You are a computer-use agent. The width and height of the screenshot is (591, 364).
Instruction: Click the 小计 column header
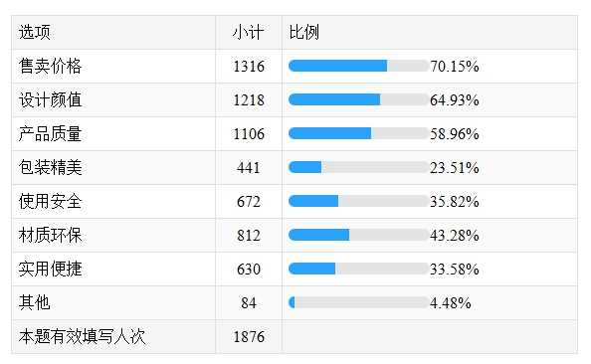tap(248, 33)
